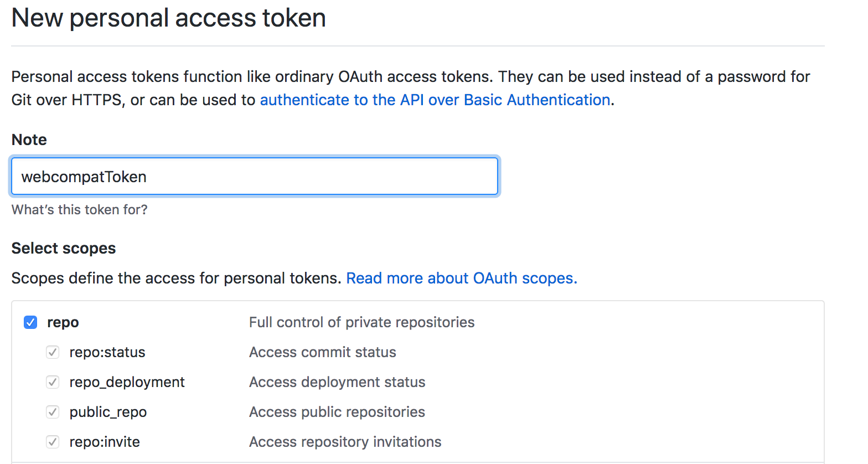Click the New personal access token heading

click(169, 18)
